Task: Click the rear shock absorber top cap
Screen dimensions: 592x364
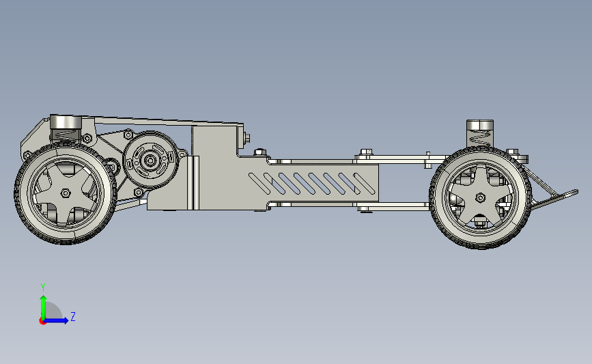Action: tap(66, 122)
